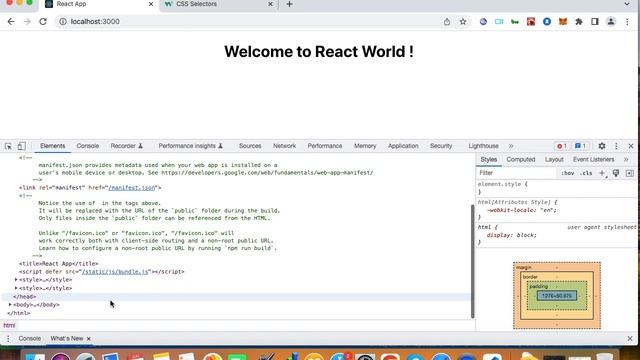The height and width of the screenshot is (360, 640).
Task: Open the error count badge
Action: (562, 146)
